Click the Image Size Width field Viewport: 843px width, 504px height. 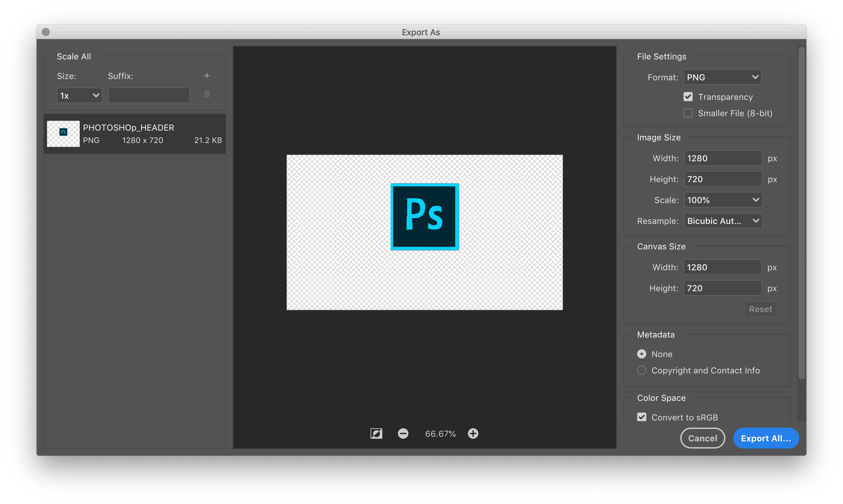click(723, 158)
